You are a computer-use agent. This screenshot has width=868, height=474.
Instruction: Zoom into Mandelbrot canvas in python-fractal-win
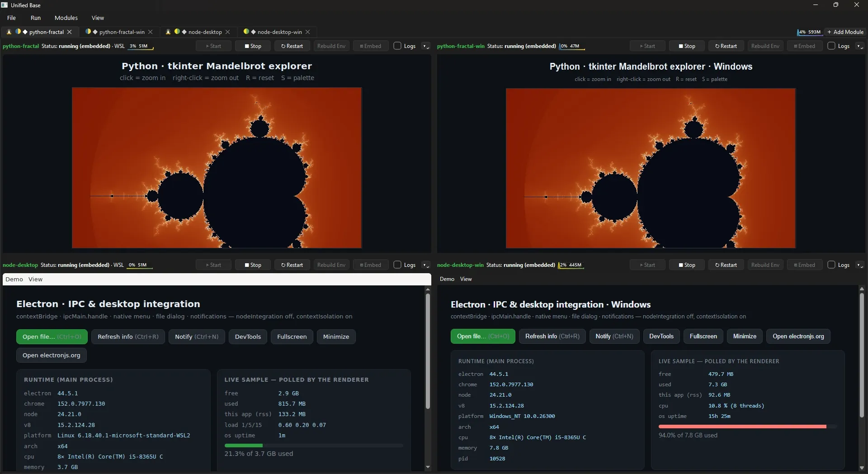click(x=651, y=168)
